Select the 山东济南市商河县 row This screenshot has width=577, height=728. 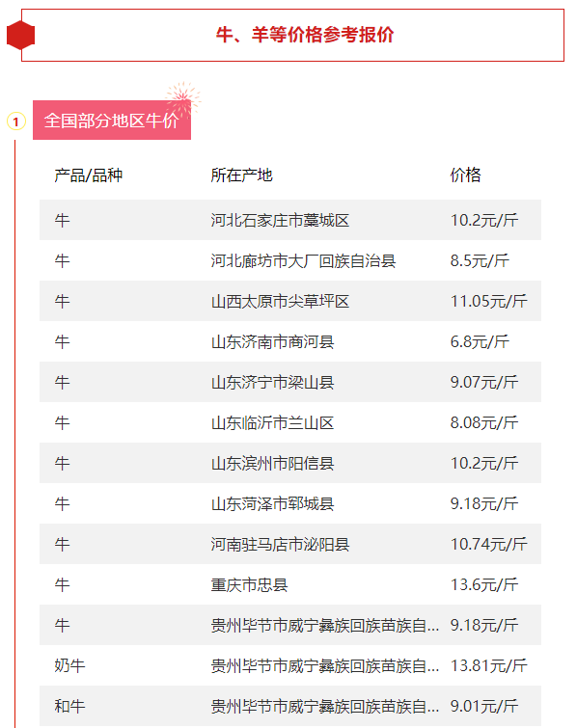[290, 341]
